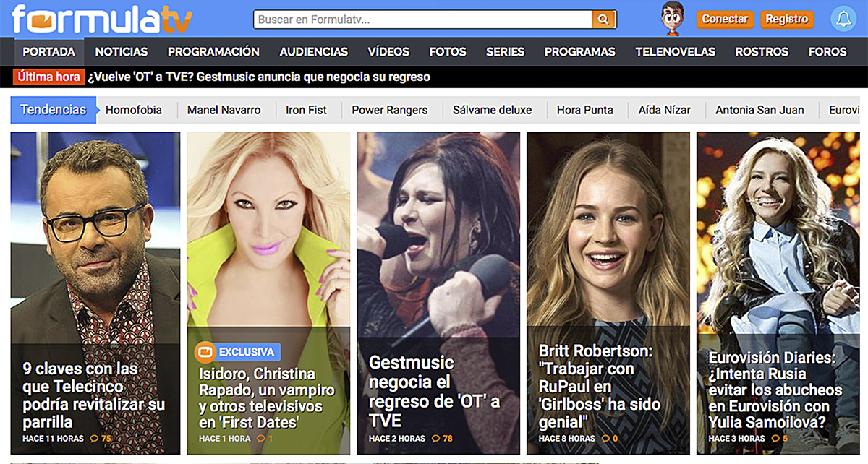The height and width of the screenshot is (464, 868).
Task: Click the Registro button
Action: [x=787, y=20]
